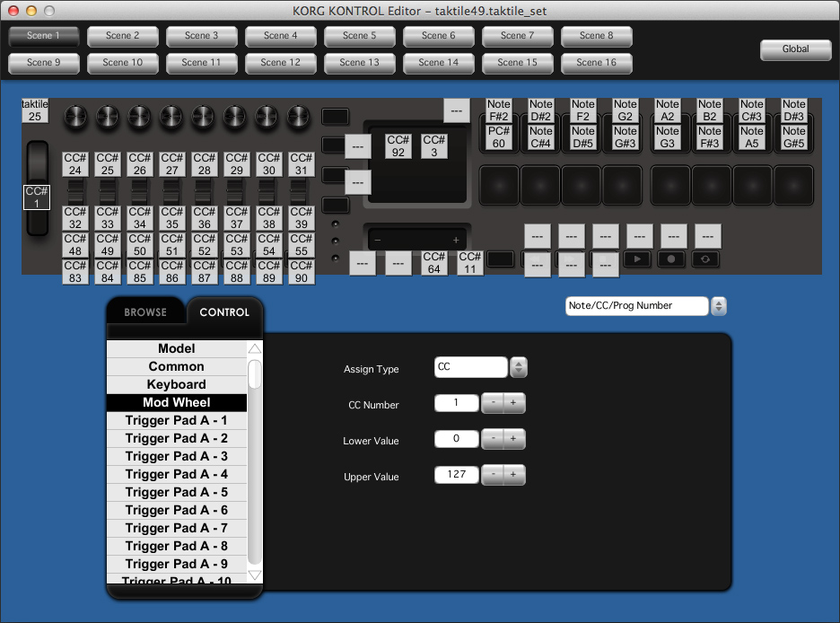Click the Upper Value field showing 127
The image size is (840, 623).
click(x=457, y=475)
